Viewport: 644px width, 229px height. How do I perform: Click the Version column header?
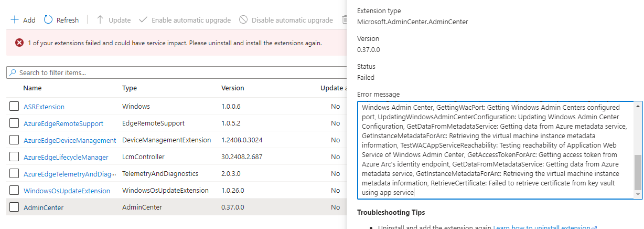pyautogui.click(x=233, y=88)
